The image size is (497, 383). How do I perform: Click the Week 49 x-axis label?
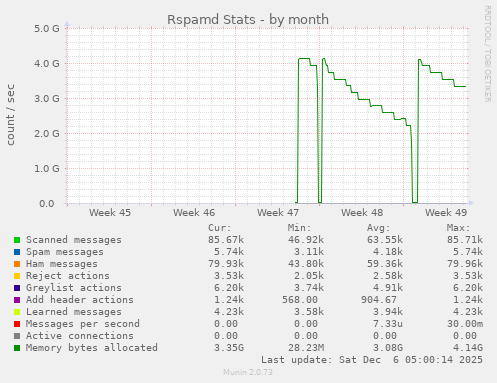click(446, 213)
